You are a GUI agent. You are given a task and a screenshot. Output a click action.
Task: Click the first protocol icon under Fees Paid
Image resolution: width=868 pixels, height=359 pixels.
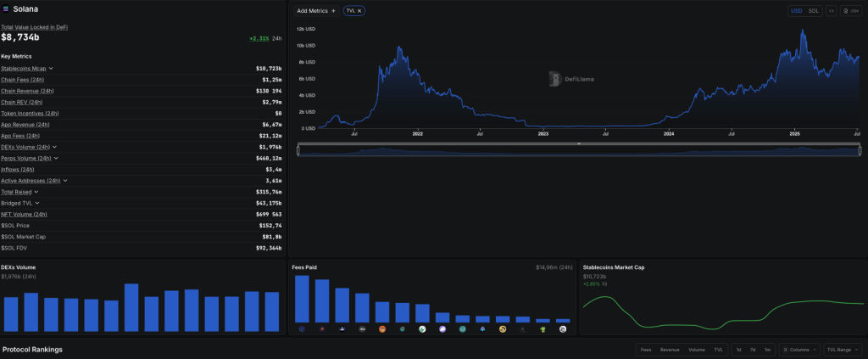[x=302, y=329]
